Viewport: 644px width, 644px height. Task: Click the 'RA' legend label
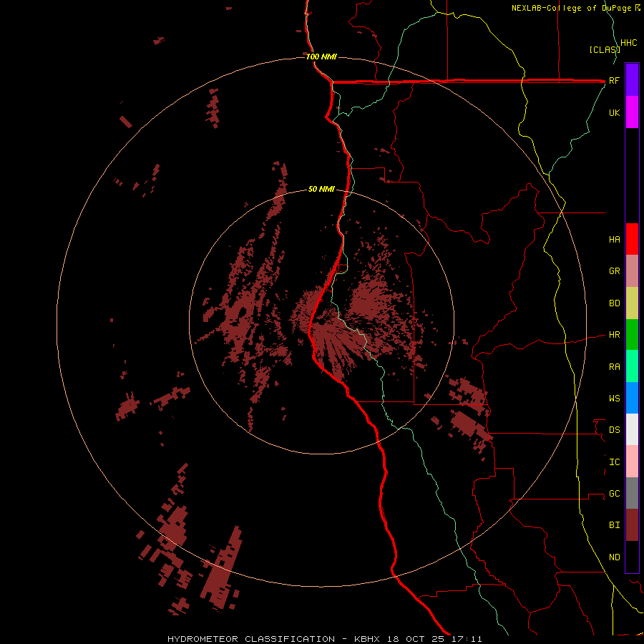[614, 367]
